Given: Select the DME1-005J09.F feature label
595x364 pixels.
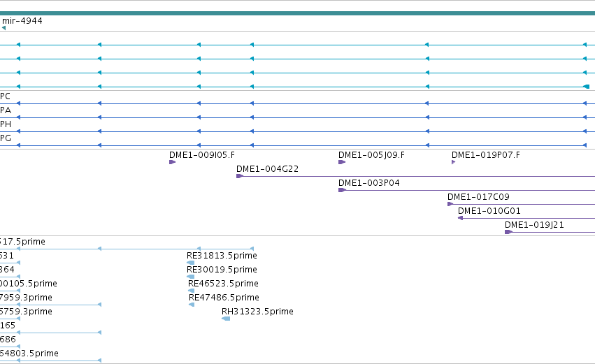Looking at the screenshot, I should tap(371, 155).
